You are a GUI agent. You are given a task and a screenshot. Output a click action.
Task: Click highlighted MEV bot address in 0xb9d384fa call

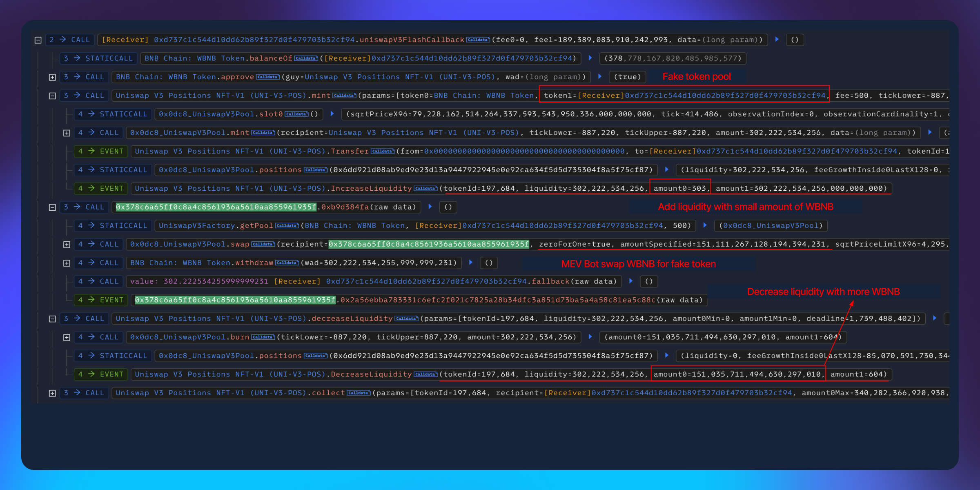(x=216, y=207)
